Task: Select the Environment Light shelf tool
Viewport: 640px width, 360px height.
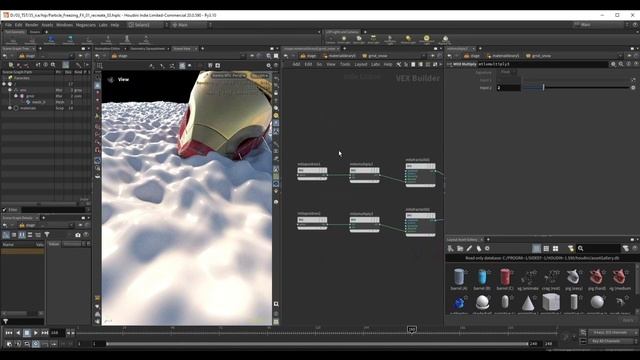Action: (x=427, y=40)
